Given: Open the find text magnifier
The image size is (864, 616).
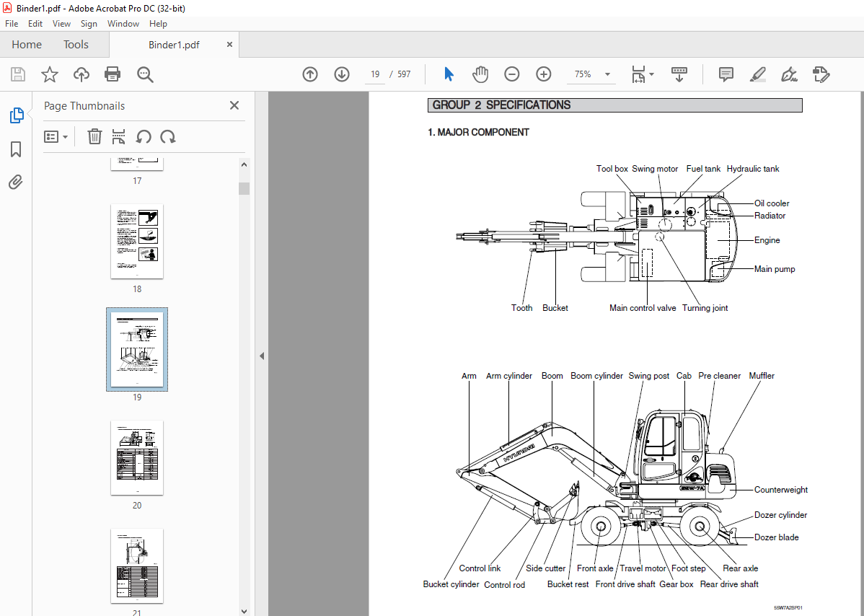Looking at the screenshot, I should [x=145, y=74].
